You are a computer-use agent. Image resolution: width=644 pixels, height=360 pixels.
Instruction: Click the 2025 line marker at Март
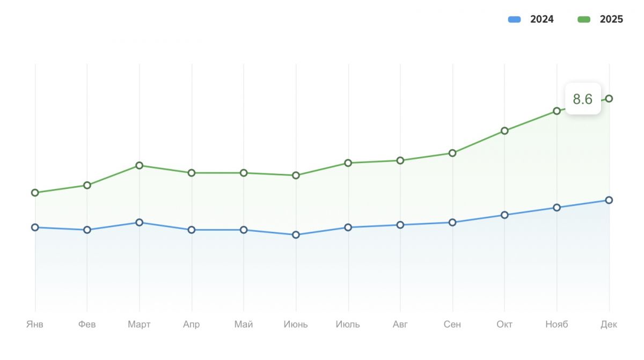[x=140, y=165]
